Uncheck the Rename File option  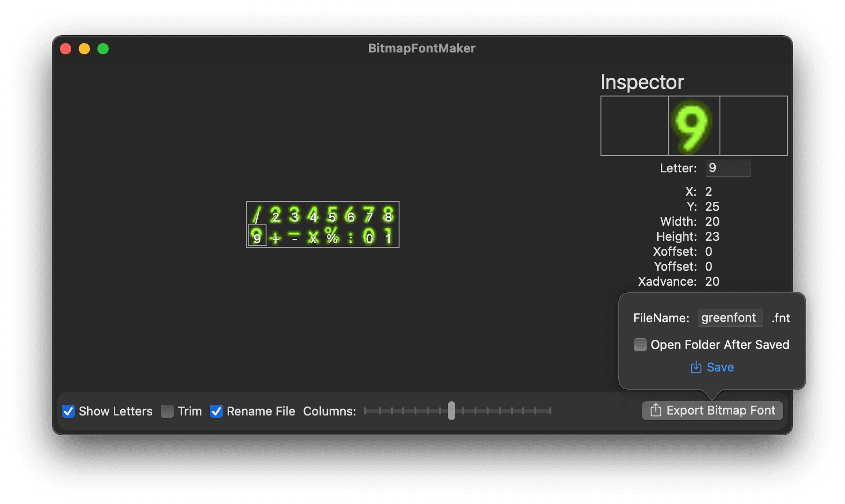pyautogui.click(x=216, y=411)
